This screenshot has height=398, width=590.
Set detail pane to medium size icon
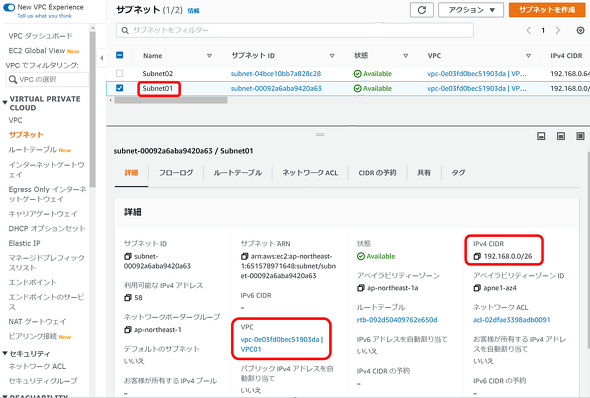561,136
